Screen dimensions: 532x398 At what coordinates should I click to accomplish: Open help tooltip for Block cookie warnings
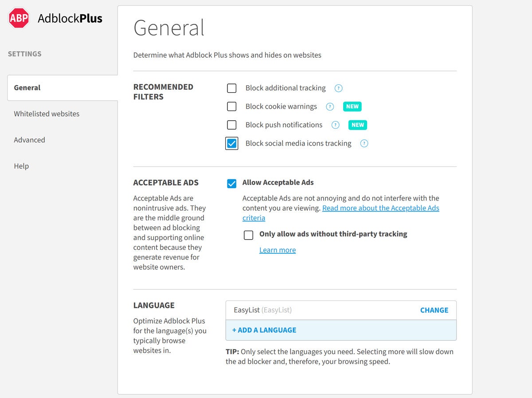click(330, 106)
